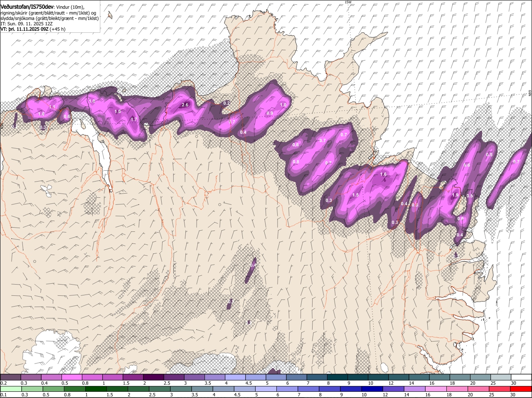Click the dark purple snow swatch labeled 2
Screen dimensions: 532x398
153,377
